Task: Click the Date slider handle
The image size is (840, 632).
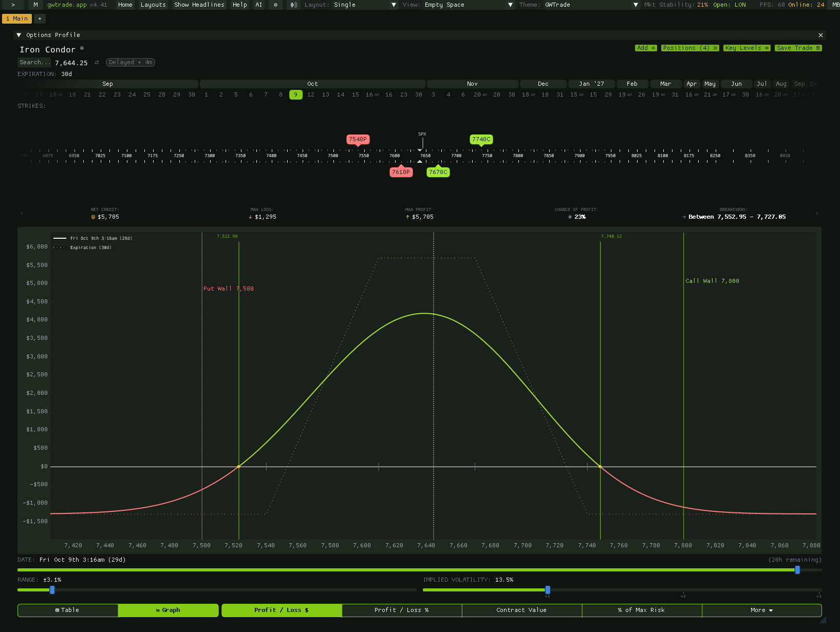Action: [x=797, y=570]
